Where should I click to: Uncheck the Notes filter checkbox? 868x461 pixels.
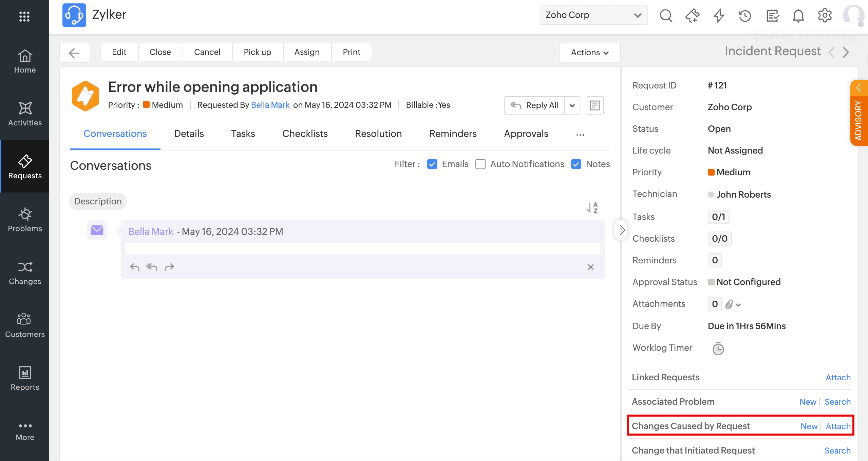(576, 164)
